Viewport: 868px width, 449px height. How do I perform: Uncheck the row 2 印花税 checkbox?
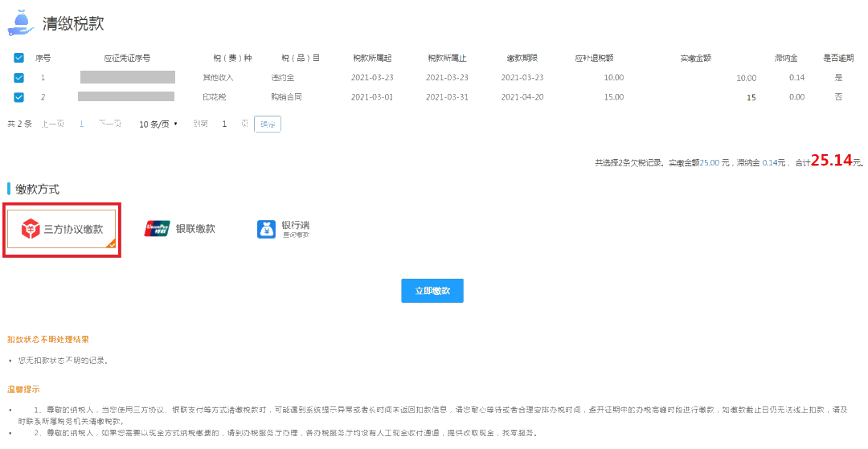coord(18,97)
